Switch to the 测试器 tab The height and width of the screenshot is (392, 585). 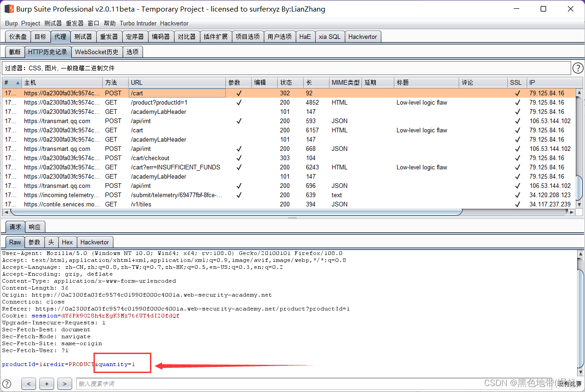[83, 37]
